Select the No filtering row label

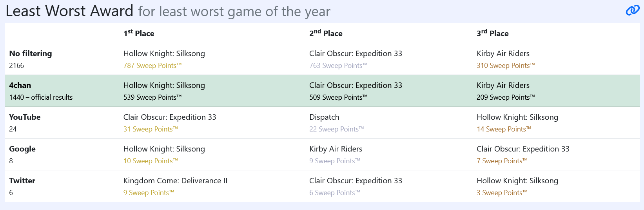click(31, 53)
